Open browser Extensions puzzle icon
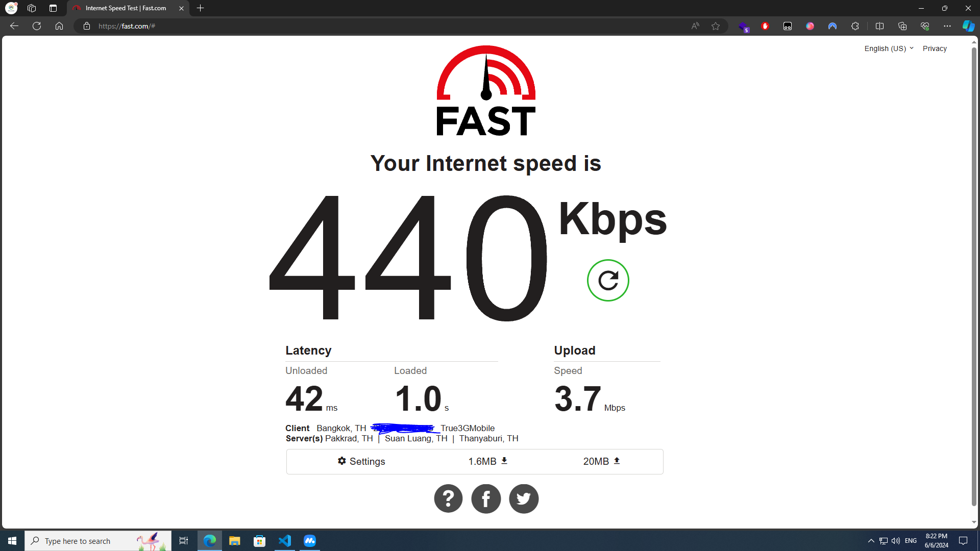 855,26
